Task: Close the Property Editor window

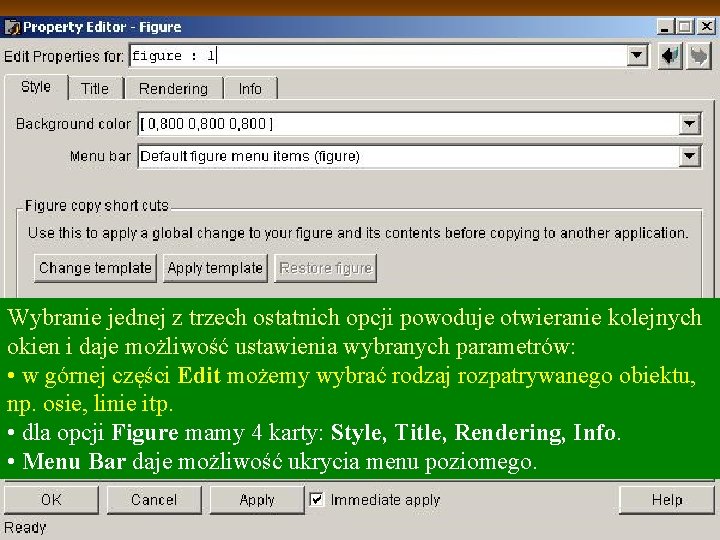Action: (x=707, y=27)
